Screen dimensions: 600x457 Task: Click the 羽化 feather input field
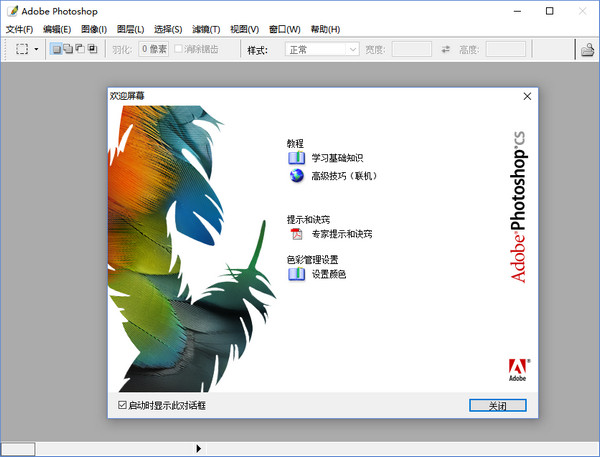tap(155, 49)
